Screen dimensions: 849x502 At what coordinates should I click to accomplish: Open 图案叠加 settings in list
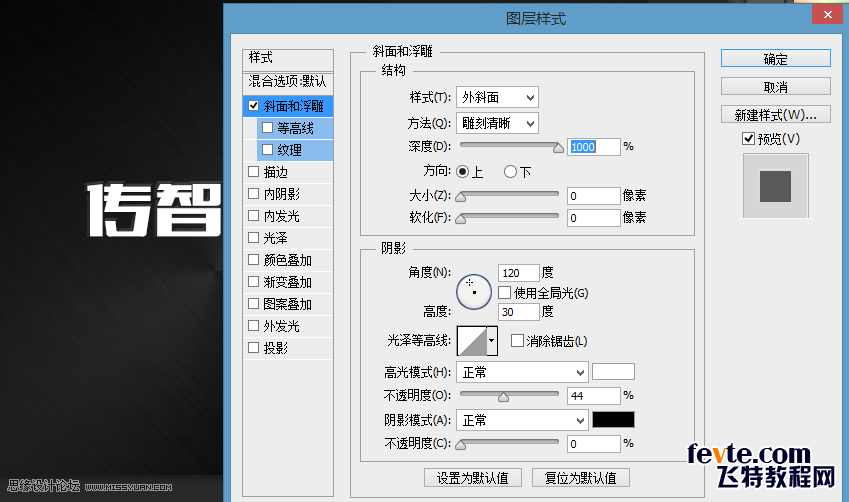(288, 304)
